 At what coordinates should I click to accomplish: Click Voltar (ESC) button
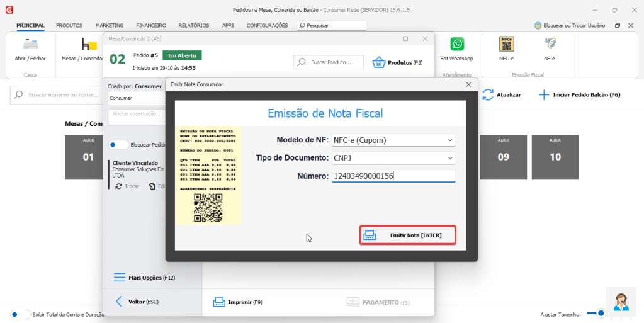pos(138,302)
